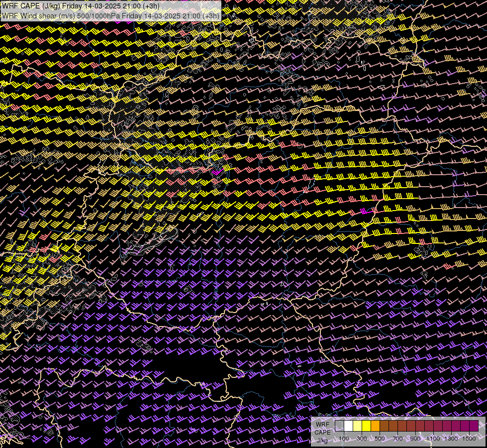
Task: Click the orange CAPE legend swatch
Action: [x=375, y=426]
